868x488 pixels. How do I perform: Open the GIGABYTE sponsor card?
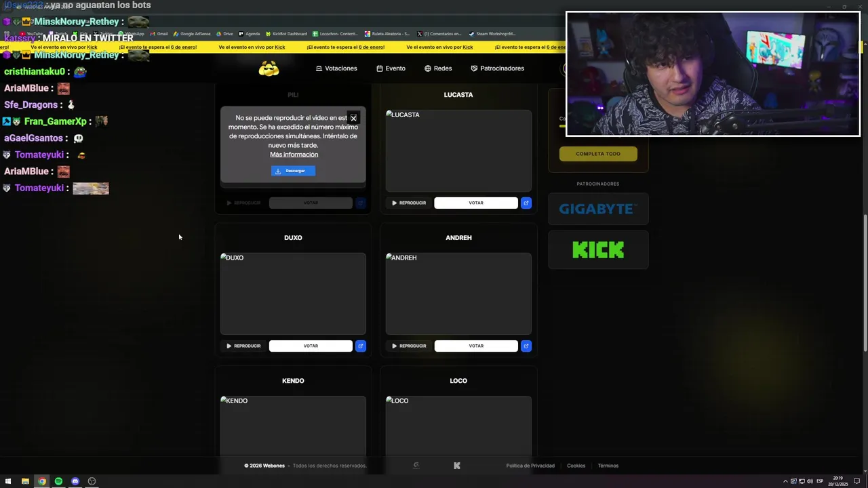[x=598, y=209]
